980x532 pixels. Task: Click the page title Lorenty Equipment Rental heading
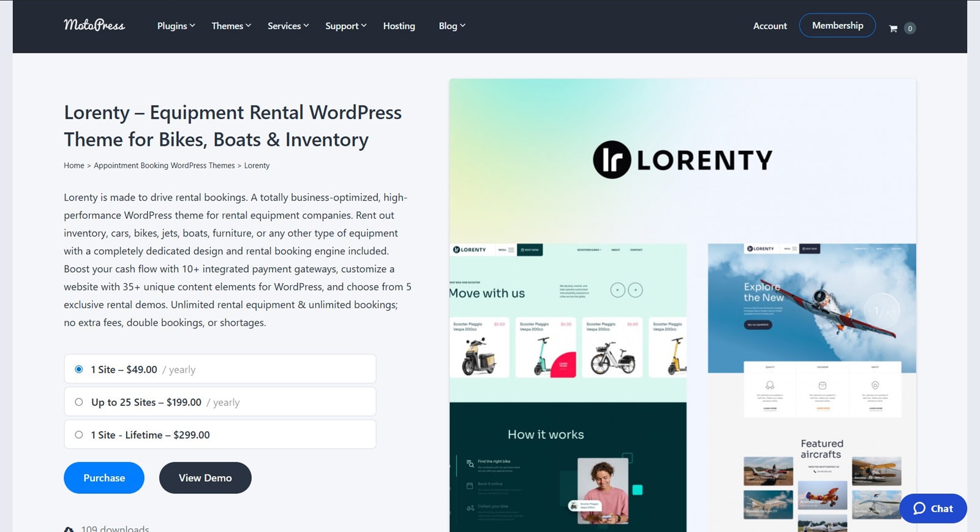click(233, 126)
